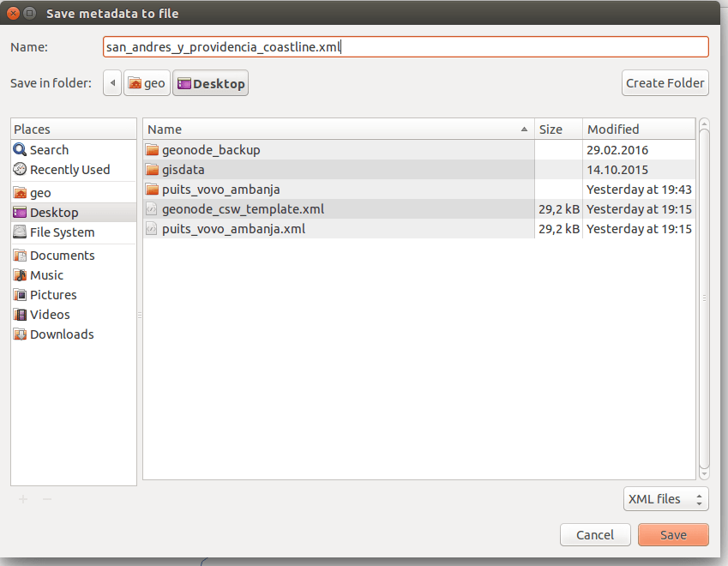Sort files by the Modified column
728x566 pixels.
(x=639, y=129)
